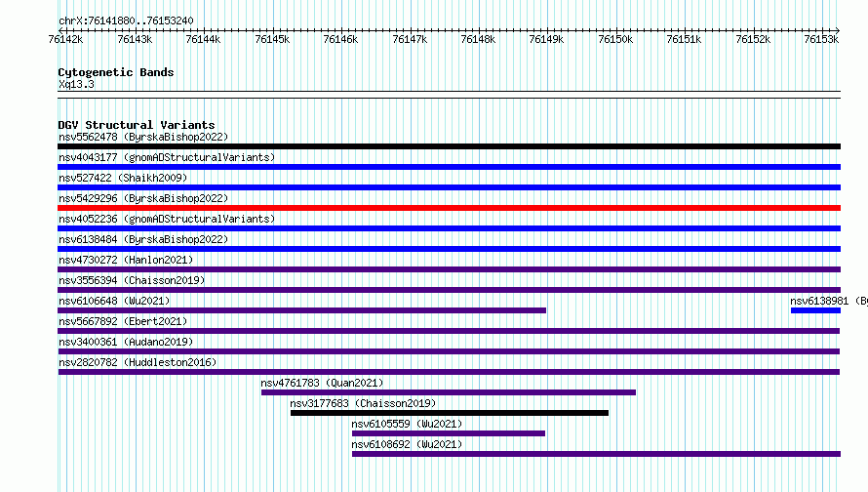Open nsv5667892 (Ebert2021) label
Screen dimensions: 868x492
point(123,321)
